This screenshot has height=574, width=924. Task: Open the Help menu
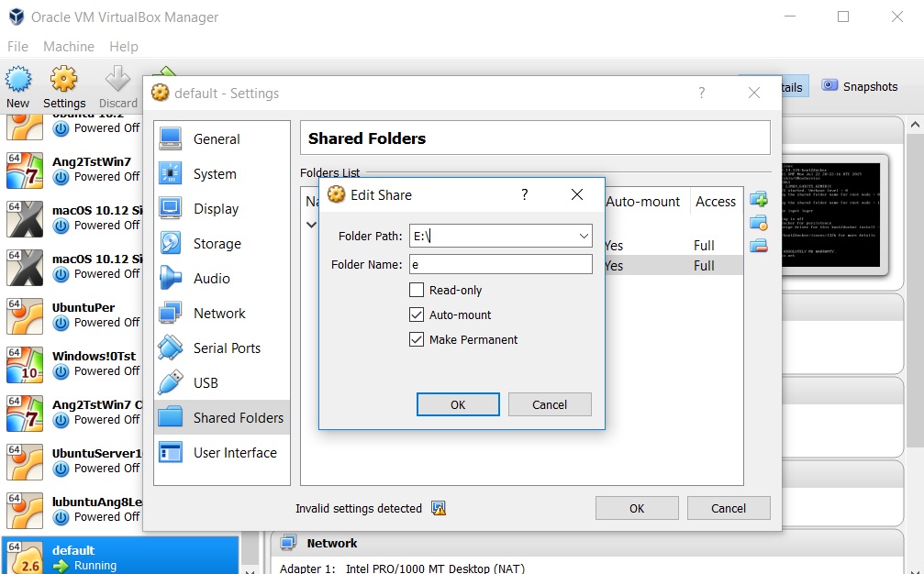click(124, 47)
